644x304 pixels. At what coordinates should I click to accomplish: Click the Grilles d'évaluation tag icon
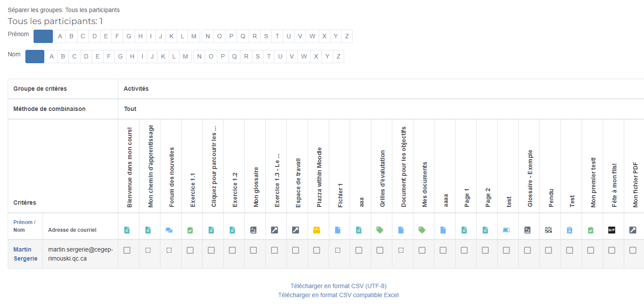click(380, 230)
